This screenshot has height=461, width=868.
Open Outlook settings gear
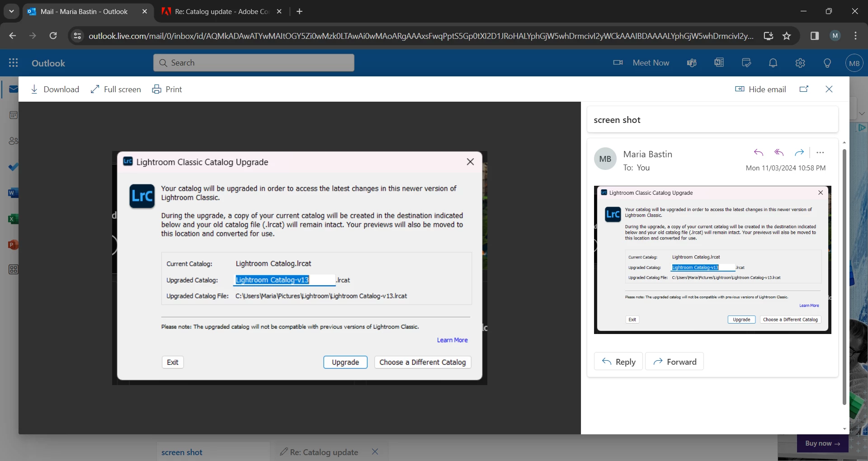coord(800,63)
